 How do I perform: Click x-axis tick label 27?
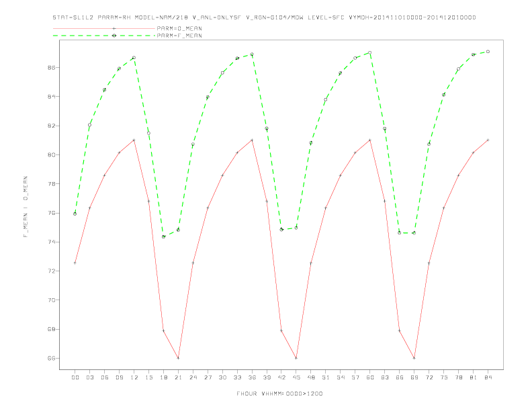coord(208,377)
